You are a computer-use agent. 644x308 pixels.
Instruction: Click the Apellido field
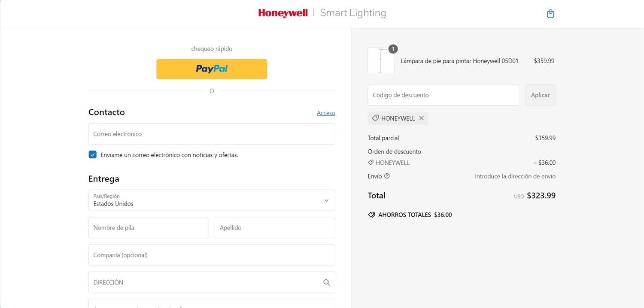click(x=275, y=228)
